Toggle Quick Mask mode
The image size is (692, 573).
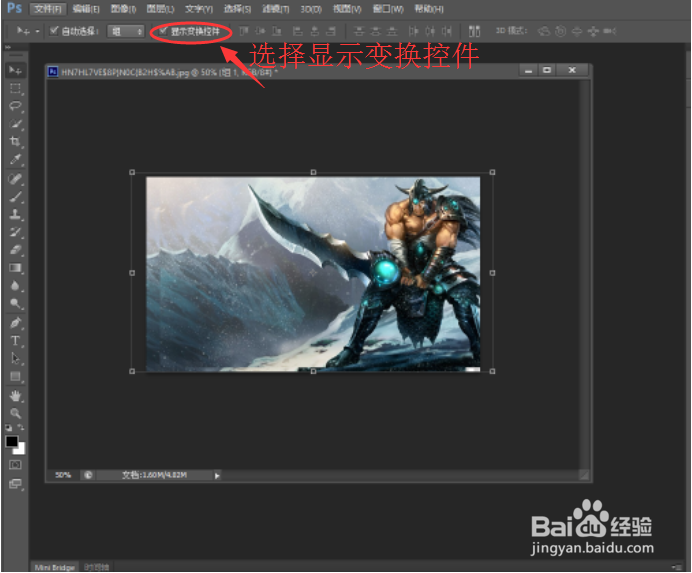tap(15, 465)
